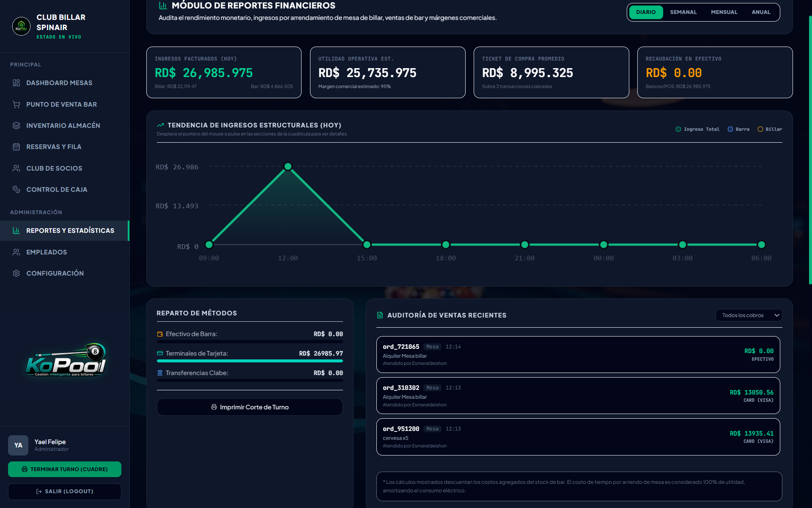Select the Inventario Almacén layers icon
Screen dimensions: 812x508
click(x=16, y=125)
